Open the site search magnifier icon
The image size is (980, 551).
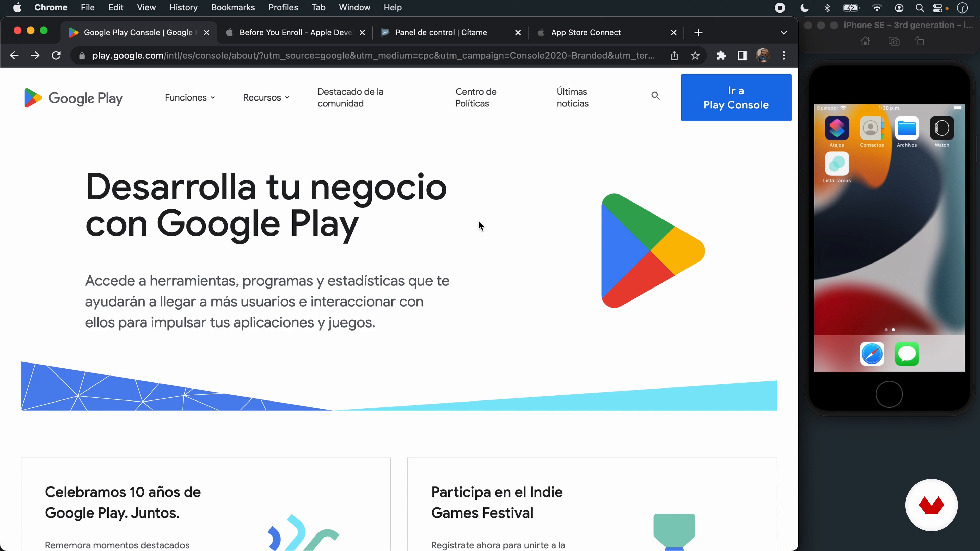click(655, 96)
